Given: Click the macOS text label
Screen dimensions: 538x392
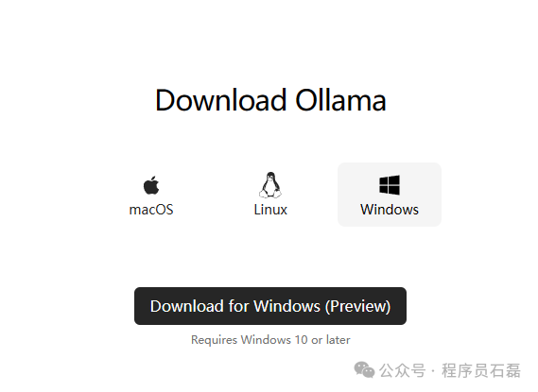Looking at the screenshot, I should point(151,210).
